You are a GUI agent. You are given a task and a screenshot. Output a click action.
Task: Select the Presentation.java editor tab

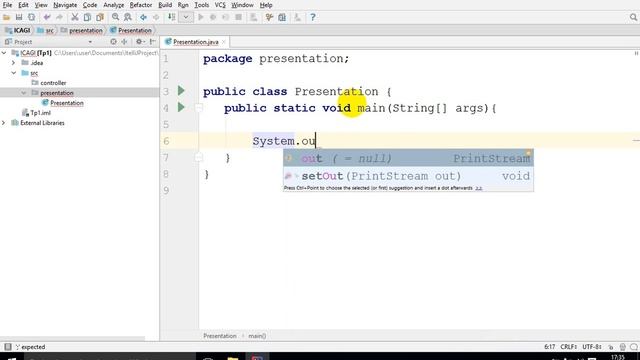[196, 42]
